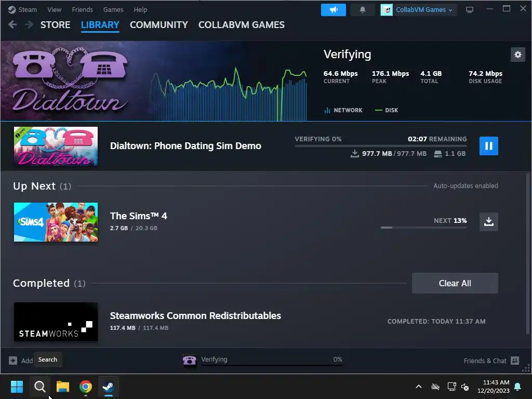Screen dimensions: 532x399
Task: Click Dialtown verifying progress bar
Action: 381,145
